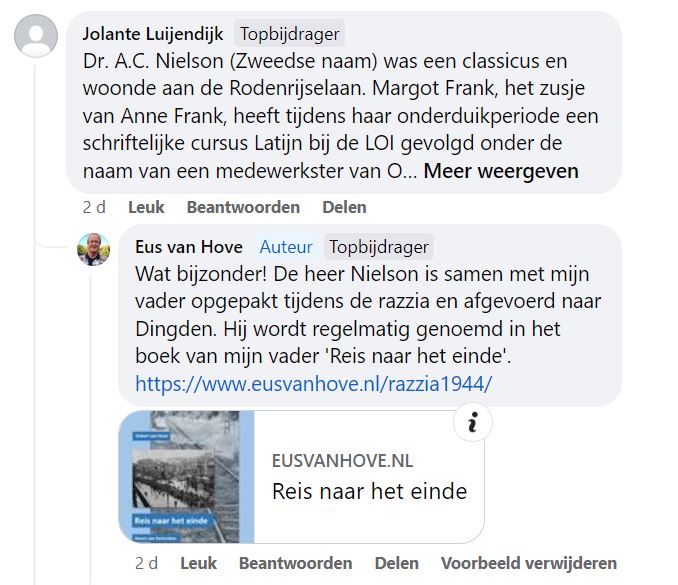Open Jolante Luijendijk's default avatar icon

tap(36, 36)
